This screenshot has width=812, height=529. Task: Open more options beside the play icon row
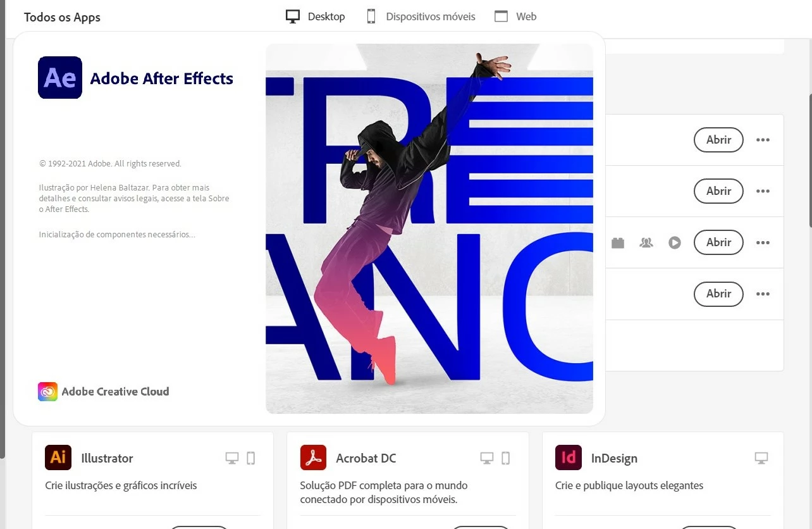(x=763, y=242)
